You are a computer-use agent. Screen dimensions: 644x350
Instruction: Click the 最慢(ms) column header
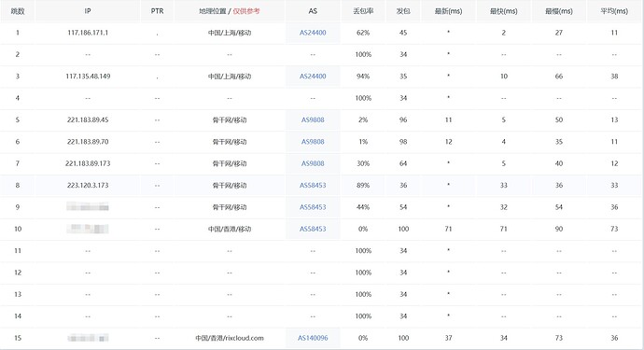point(559,11)
